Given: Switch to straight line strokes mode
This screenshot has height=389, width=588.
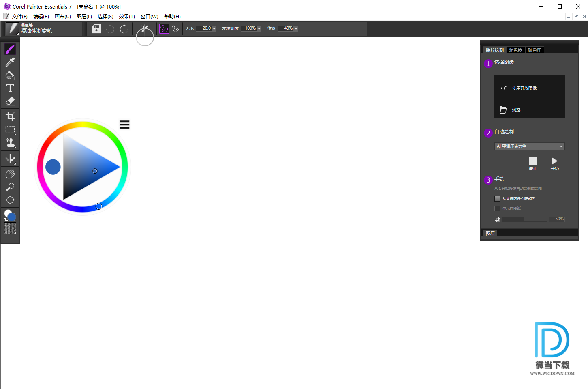Looking at the screenshot, I should [175, 29].
